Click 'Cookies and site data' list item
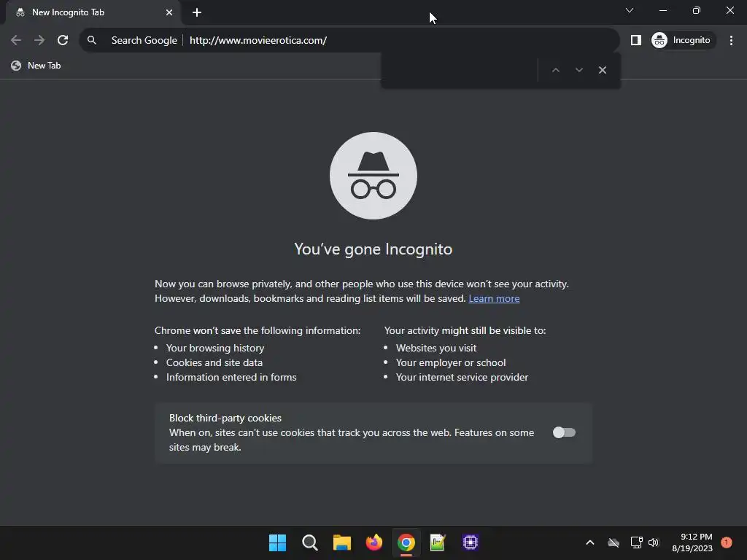This screenshot has width=747, height=560. [214, 362]
